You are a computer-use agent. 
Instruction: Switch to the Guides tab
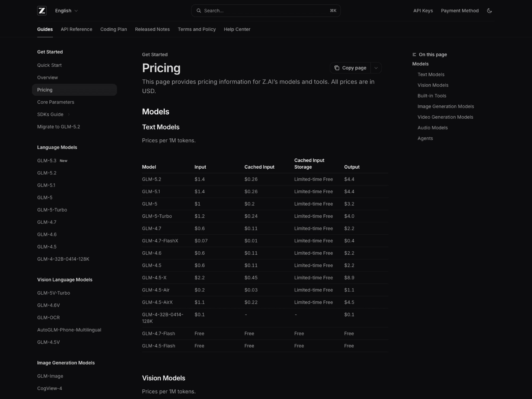(x=45, y=29)
